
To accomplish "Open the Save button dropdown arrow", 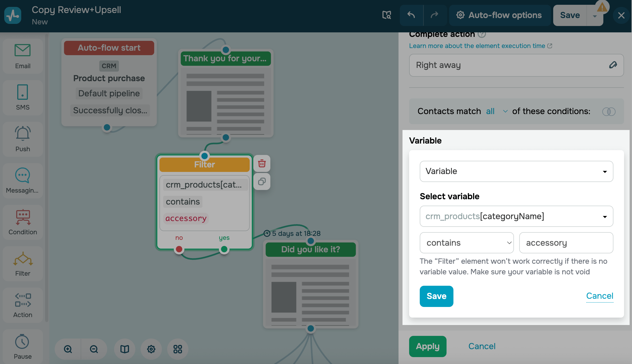I will (595, 16).
